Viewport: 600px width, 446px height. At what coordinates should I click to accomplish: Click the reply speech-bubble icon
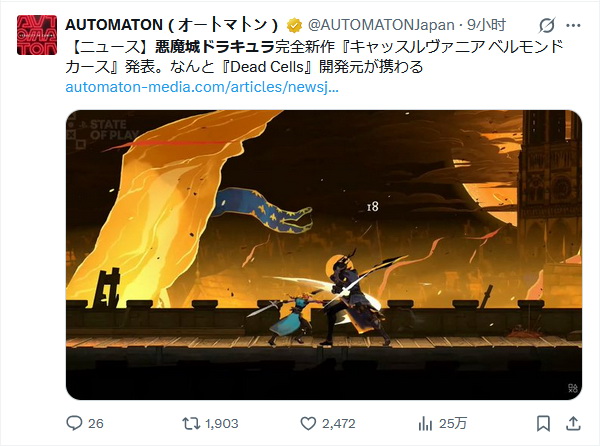tap(74, 423)
